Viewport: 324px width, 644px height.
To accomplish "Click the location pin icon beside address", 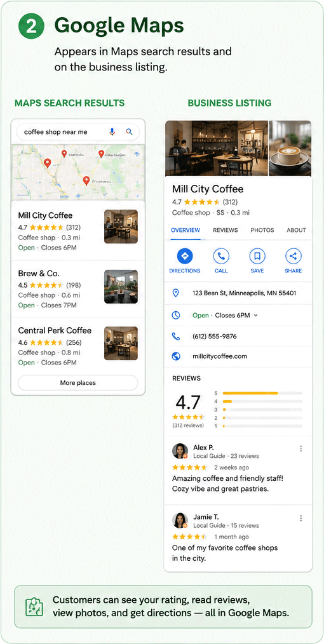I will [x=176, y=293].
